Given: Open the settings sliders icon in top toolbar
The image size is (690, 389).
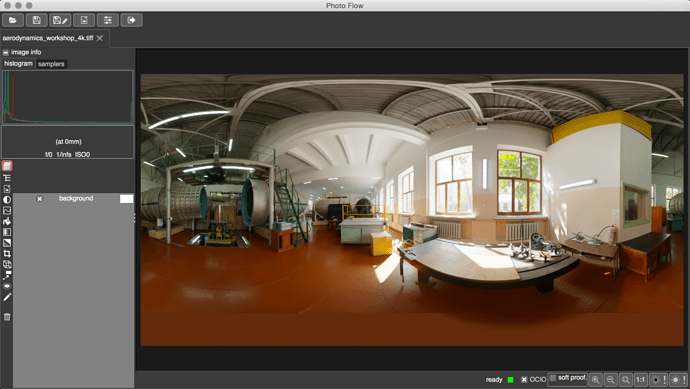Looking at the screenshot, I should (108, 20).
